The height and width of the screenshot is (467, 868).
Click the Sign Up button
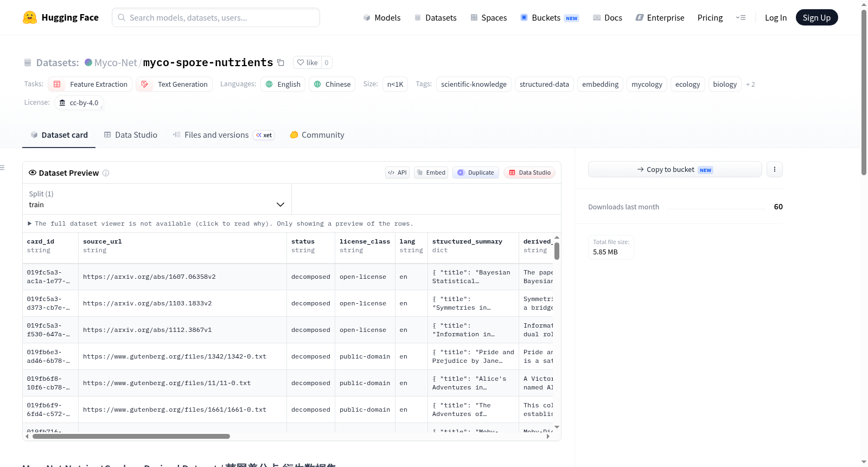[x=816, y=17]
